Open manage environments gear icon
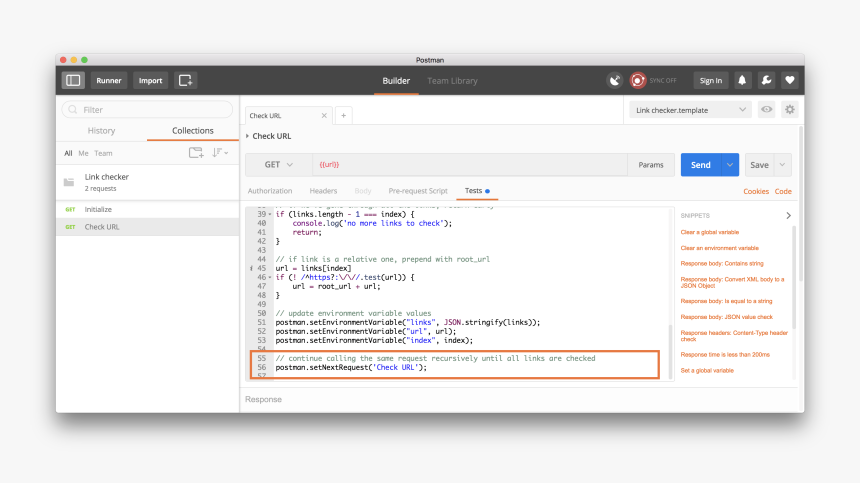This screenshot has width=860, height=483. pos(790,110)
